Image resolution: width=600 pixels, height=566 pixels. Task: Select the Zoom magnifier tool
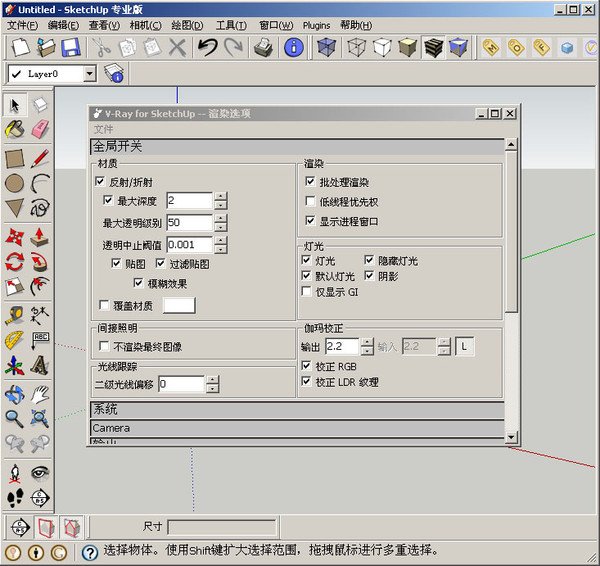(x=15, y=419)
